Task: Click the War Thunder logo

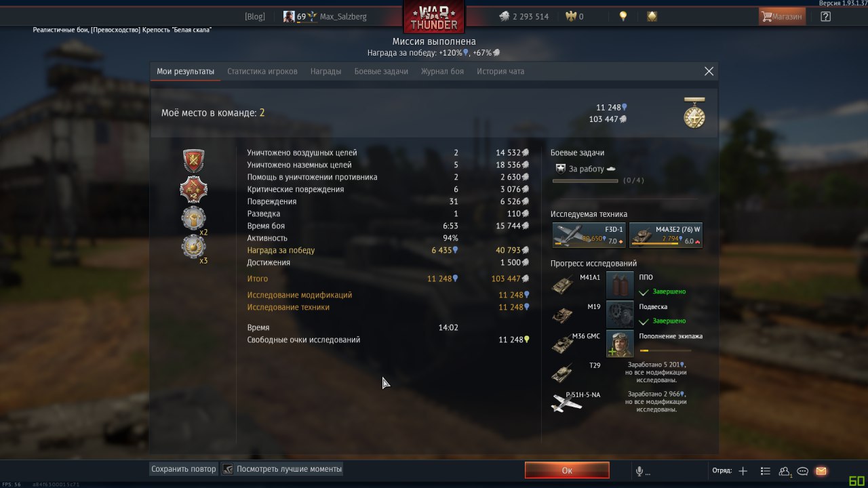Action: click(x=434, y=16)
